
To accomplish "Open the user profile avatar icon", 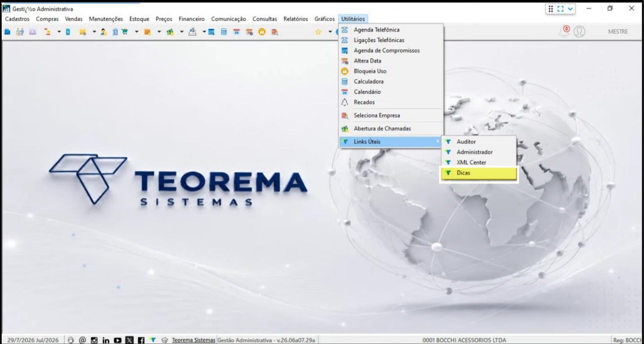I will (579, 31).
